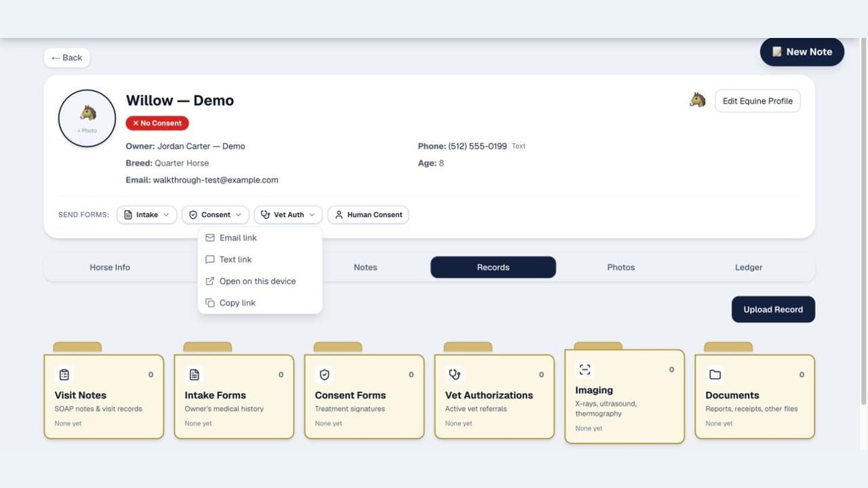
Task: Click the Willow — Demo heading
Action: pyautogui.click(x=180, y=100)
